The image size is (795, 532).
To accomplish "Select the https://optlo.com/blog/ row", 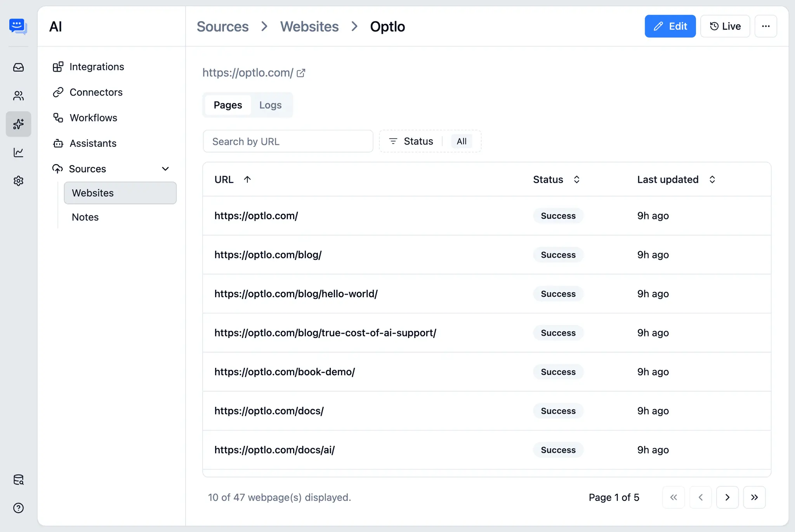I will click(486, 255).
